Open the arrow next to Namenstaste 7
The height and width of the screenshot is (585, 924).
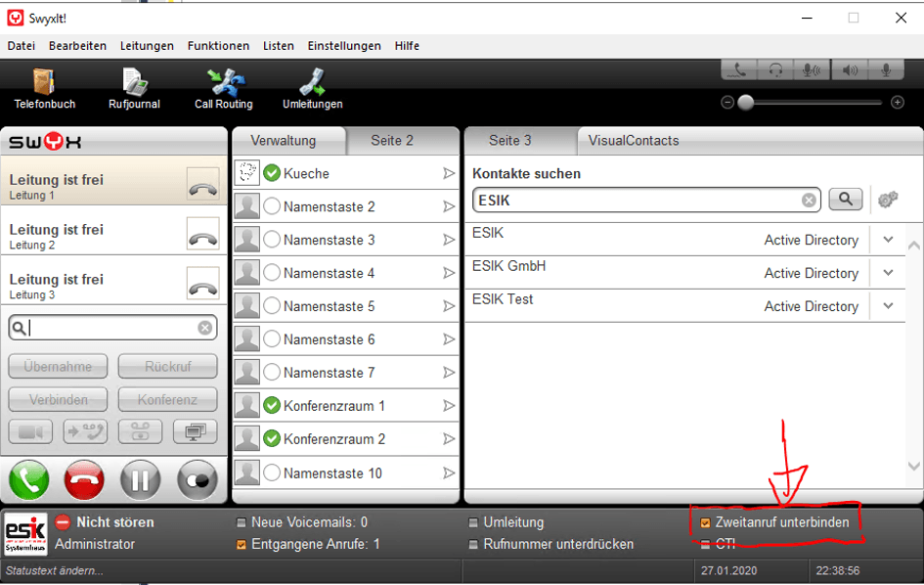(x=449, y=373)
